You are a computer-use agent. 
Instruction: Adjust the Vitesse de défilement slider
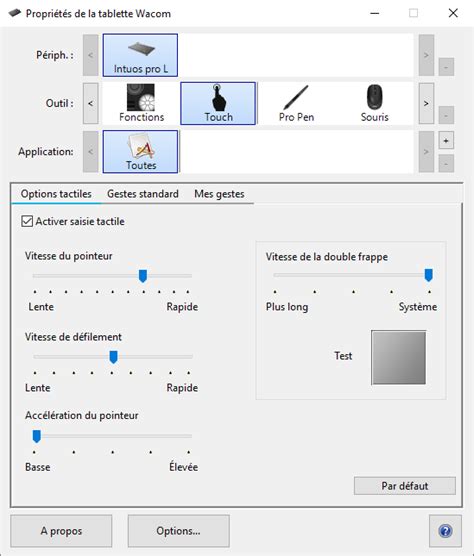(x=113, y=357)
